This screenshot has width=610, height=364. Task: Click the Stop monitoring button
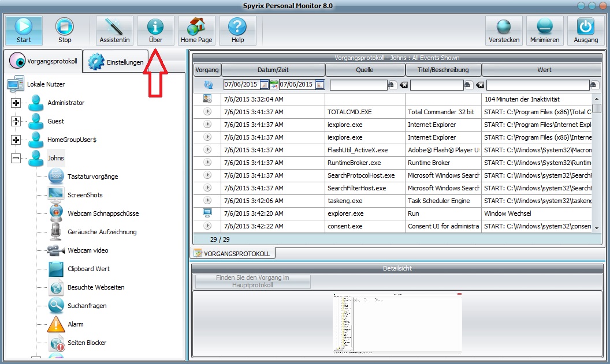pos(65,31)
